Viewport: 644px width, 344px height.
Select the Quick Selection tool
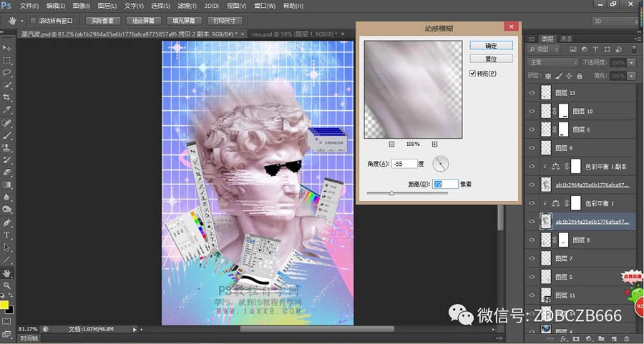[x=6, y=85]
